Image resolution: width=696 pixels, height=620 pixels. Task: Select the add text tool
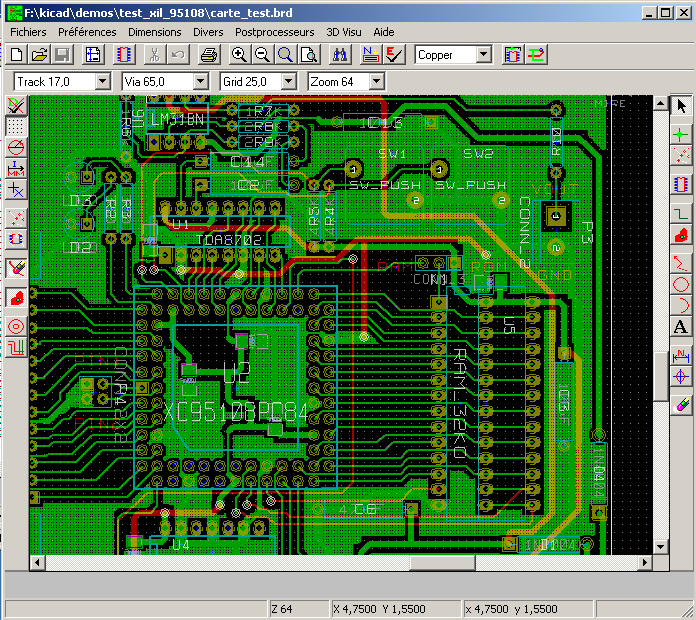tap(681, 327)
